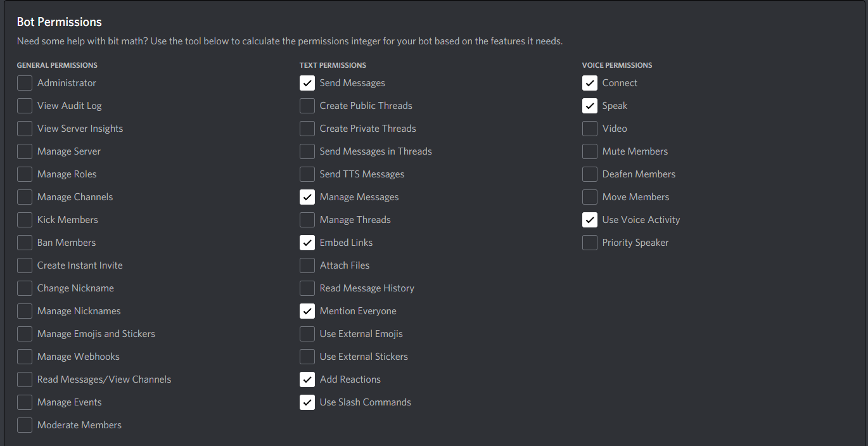The image size is (868, 446).
Task: Disable the Embed Links permission
Action: pyautogui.click(x=307, y=242)
